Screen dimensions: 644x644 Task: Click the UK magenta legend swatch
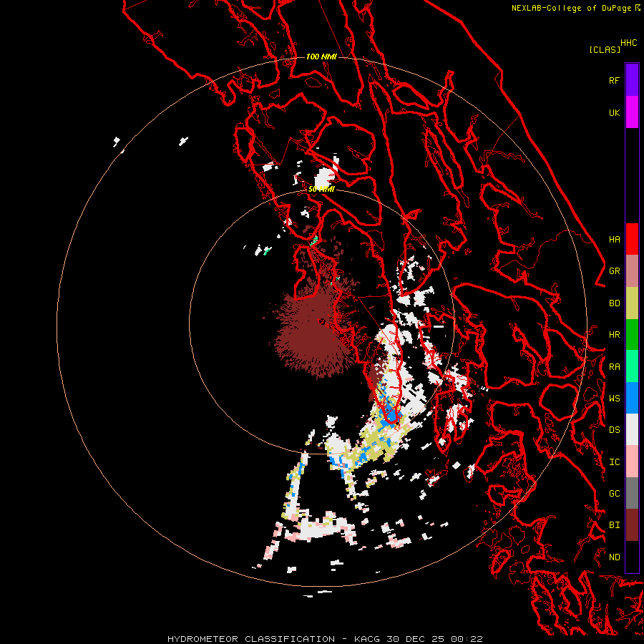coord(632,112)
